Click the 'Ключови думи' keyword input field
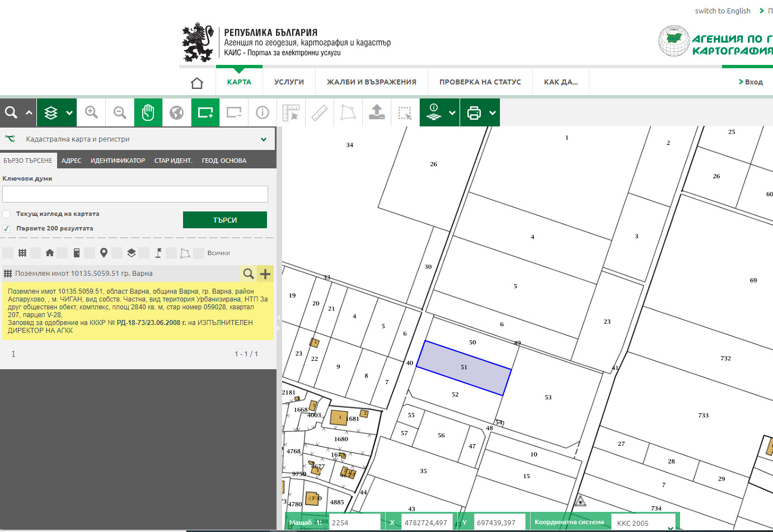The image size is (773, 532). coord(135,194)
